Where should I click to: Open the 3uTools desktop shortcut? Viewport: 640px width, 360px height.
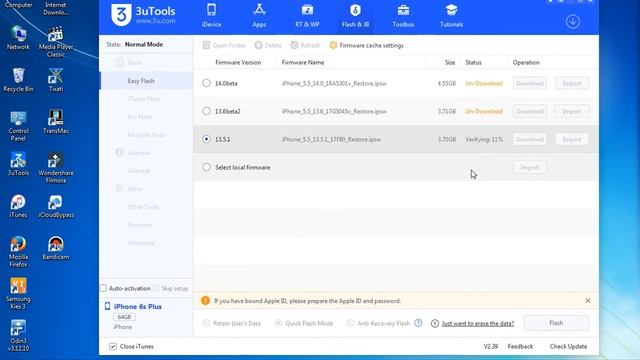click(18, 164)
